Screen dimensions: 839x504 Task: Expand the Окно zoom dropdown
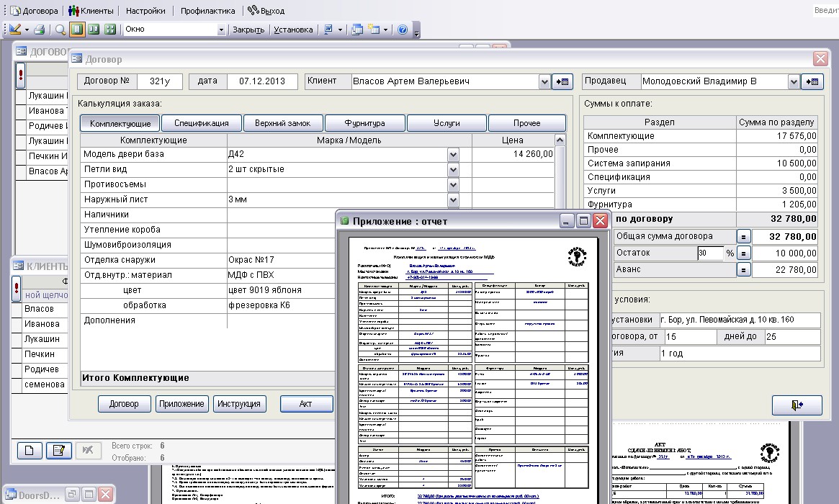221,30
